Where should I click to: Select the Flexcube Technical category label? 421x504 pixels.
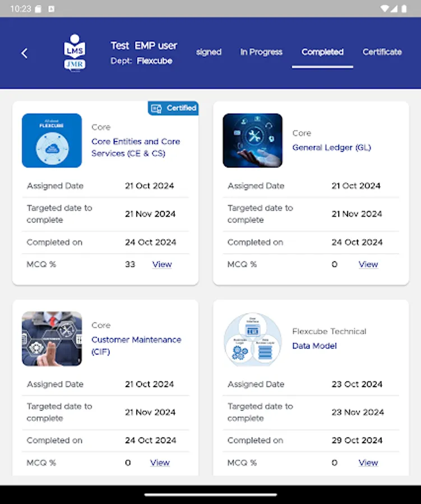[x=329, y=332]
